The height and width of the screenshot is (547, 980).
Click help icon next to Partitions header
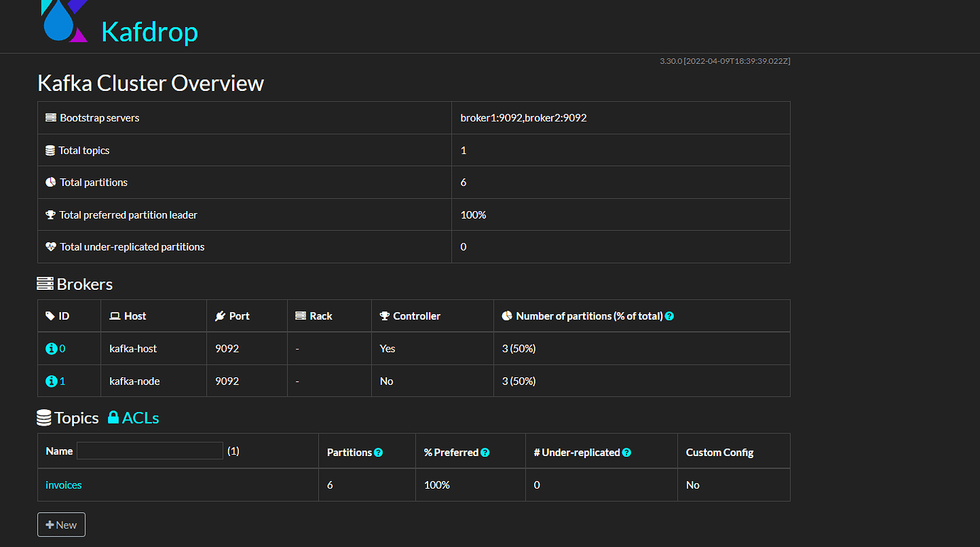coord(379,453)
